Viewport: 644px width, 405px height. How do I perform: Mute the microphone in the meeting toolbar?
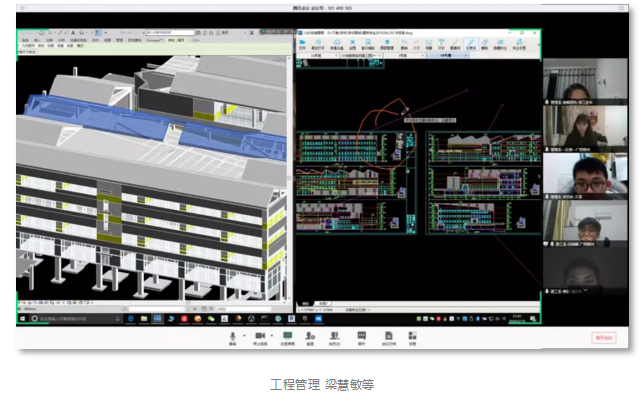coord(232,336)
